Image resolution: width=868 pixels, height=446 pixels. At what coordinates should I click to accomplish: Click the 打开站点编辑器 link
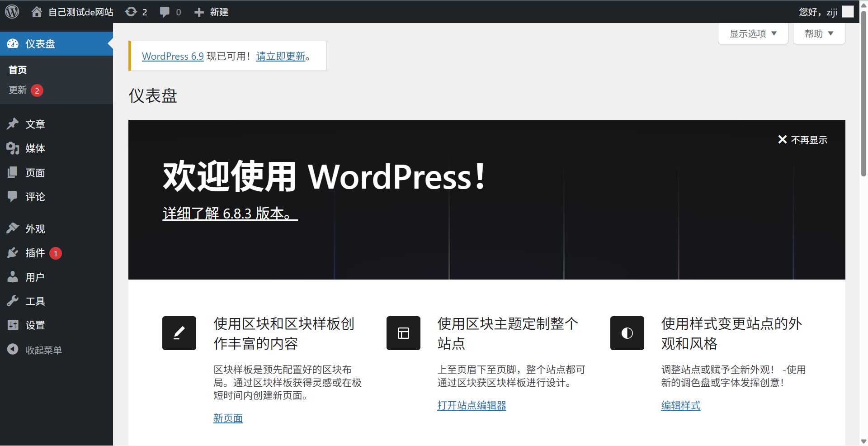tap(472, 405)
